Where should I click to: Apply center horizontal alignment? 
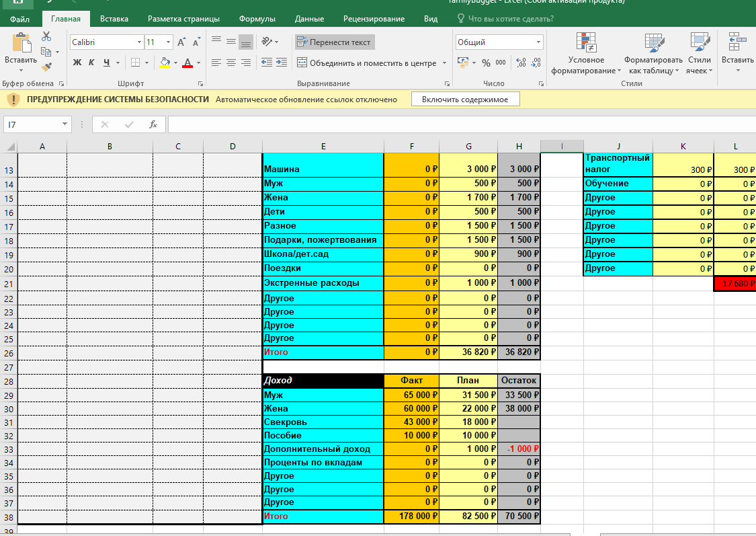(x=231, y=63)
